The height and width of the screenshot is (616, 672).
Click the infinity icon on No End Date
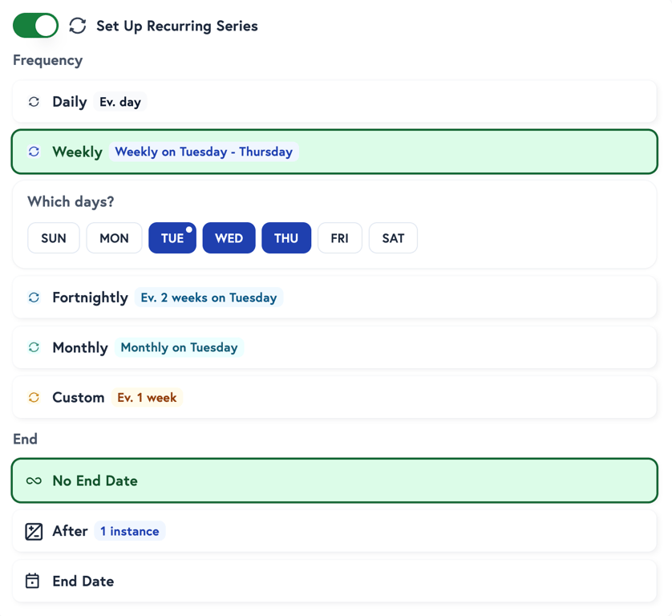tap(33, 480)
